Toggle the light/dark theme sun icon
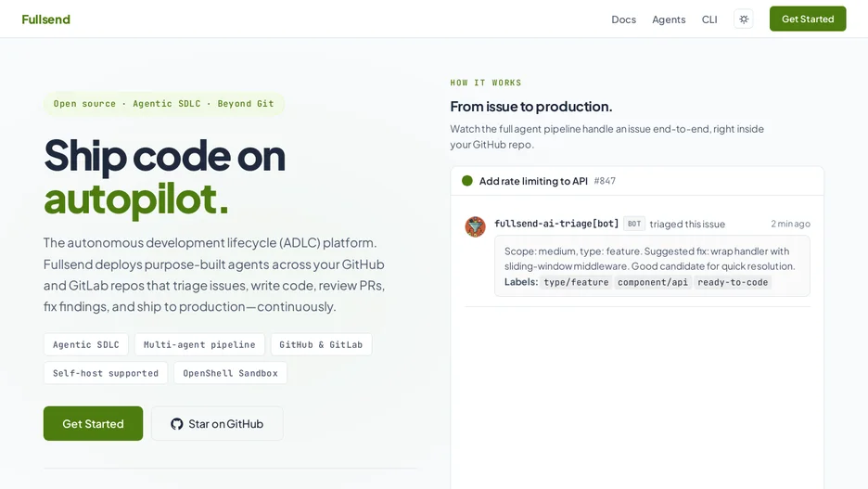The height and width of the screenshot is (489, 868). pyautogui.click(x=744, y=19)
